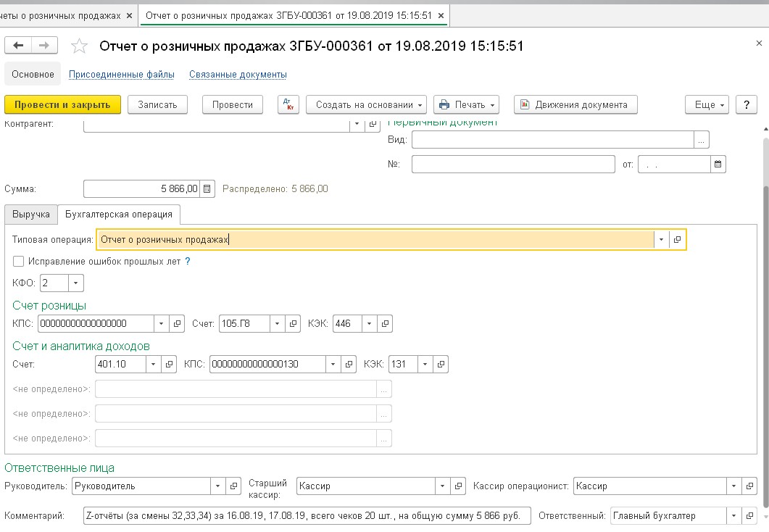Open the Руководитель field record icon
This screenshot has width=769, height=532.
(233, 486)
